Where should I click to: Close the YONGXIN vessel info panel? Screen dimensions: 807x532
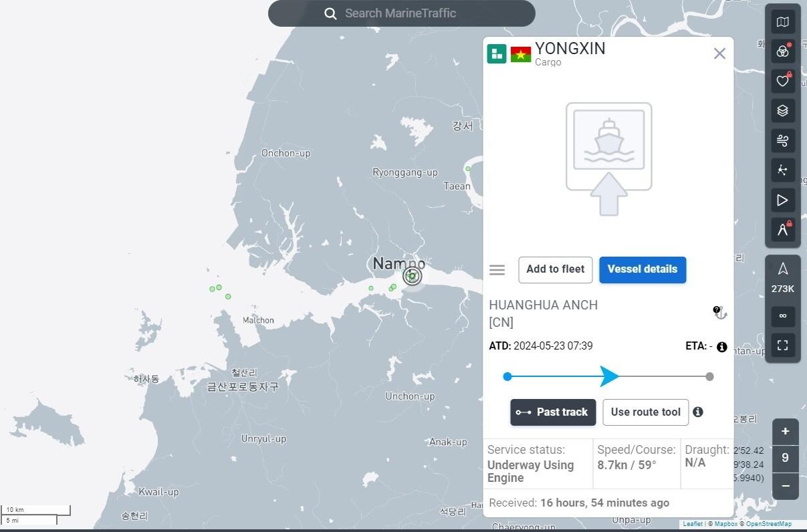(x=719, y=53)
